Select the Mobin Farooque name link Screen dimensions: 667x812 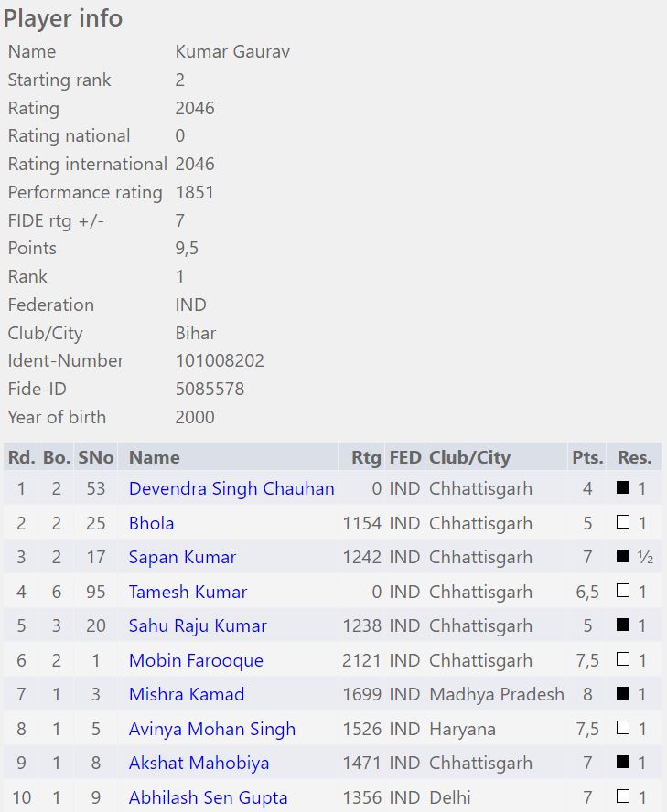click(196, 660)
